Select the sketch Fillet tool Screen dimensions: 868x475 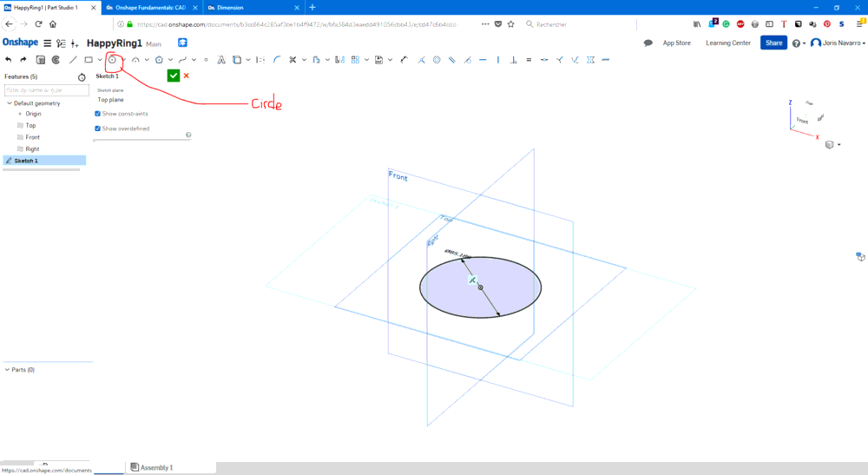pyautogui.click(x=277, y=60)
